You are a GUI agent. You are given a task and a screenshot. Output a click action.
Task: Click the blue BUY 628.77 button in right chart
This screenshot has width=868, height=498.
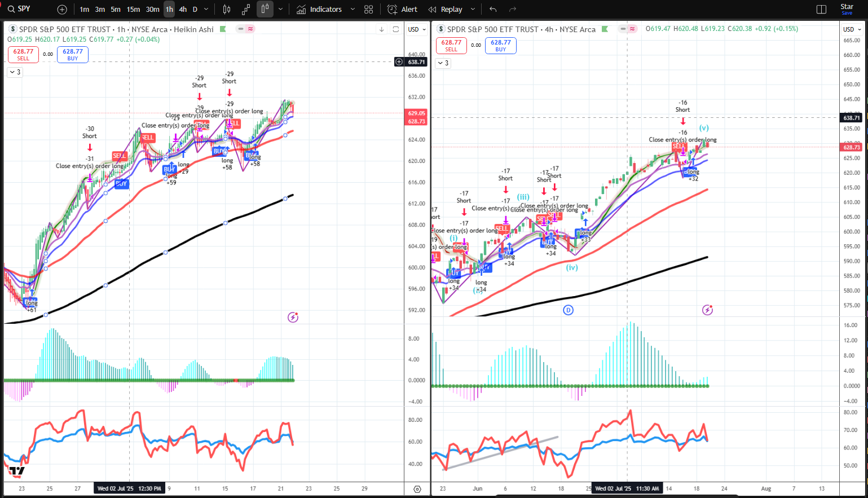coord(501,46)
